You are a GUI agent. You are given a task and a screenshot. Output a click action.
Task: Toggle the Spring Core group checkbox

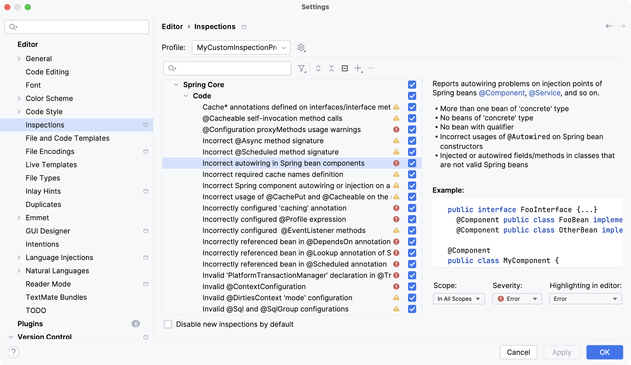click(x=412, y=85)
